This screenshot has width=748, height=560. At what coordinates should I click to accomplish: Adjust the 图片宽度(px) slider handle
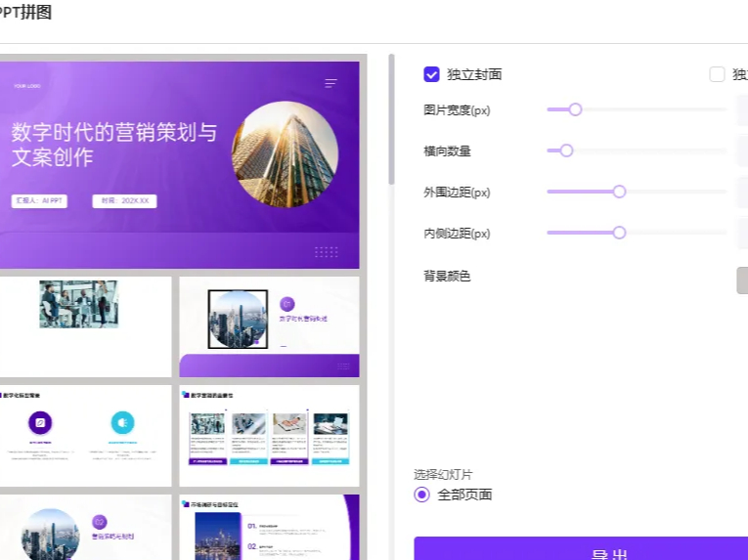click(x=575, y=109)
